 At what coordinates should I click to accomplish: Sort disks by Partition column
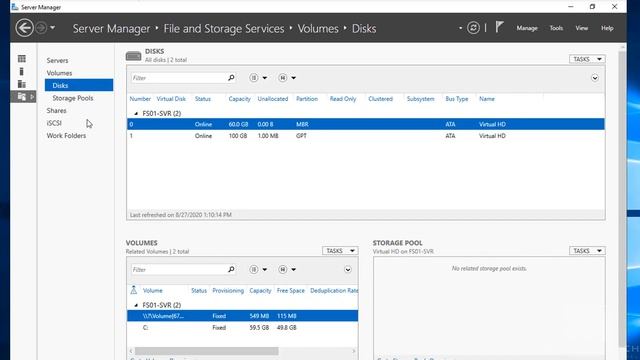tap(307, 99)
